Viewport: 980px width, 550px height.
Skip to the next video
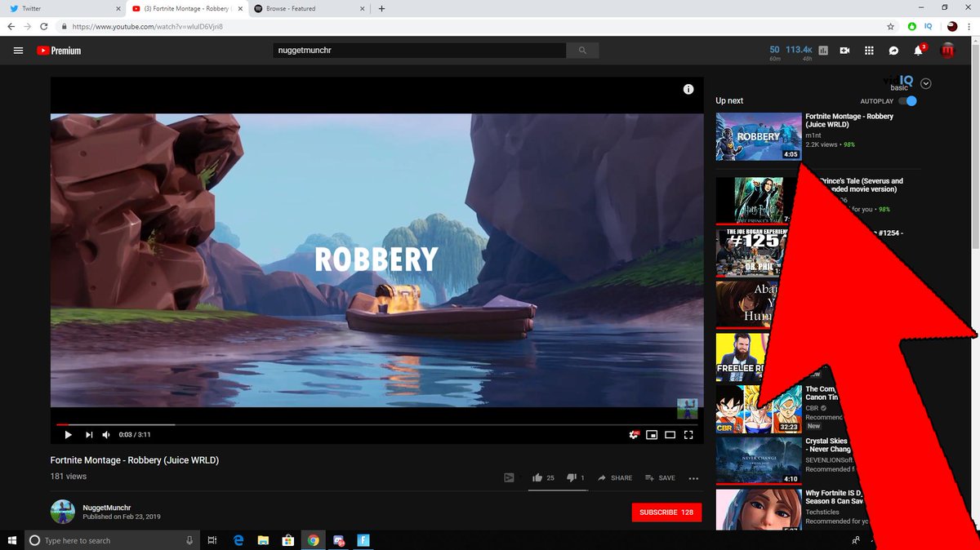pos(89,434)
